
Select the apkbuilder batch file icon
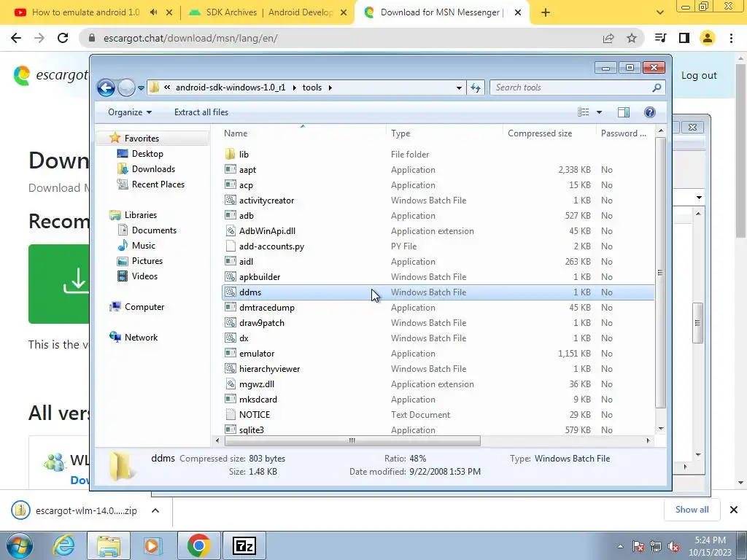click(x=230, y=276)
